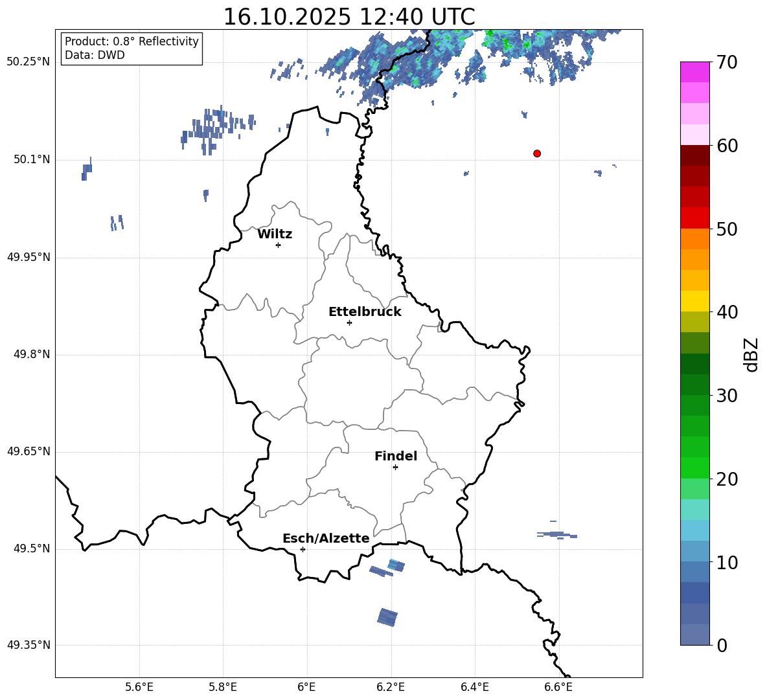Click the bright red colorbar segment above 50

tap(695, 218)
